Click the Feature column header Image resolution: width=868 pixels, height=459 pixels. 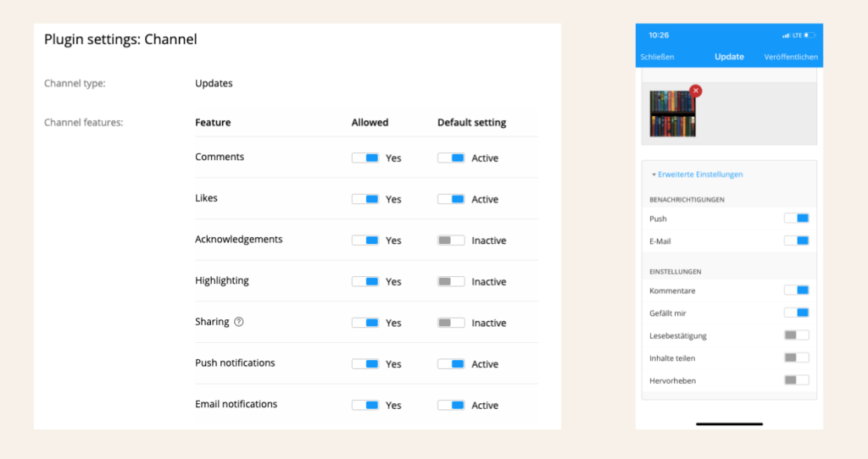click(213, 123)
